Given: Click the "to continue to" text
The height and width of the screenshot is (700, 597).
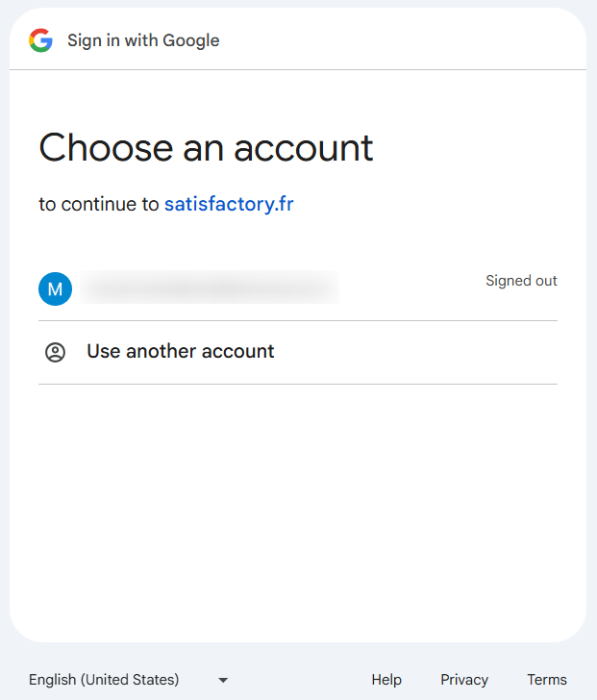Looking at the screenshot, I should click(x=99, y=204).
